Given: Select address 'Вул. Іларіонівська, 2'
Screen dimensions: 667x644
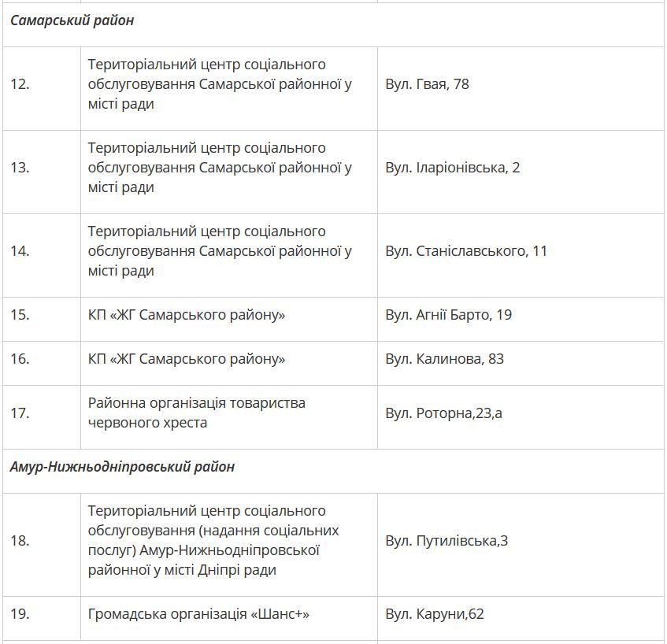Looking at the screenshot, I should point(452,168).
